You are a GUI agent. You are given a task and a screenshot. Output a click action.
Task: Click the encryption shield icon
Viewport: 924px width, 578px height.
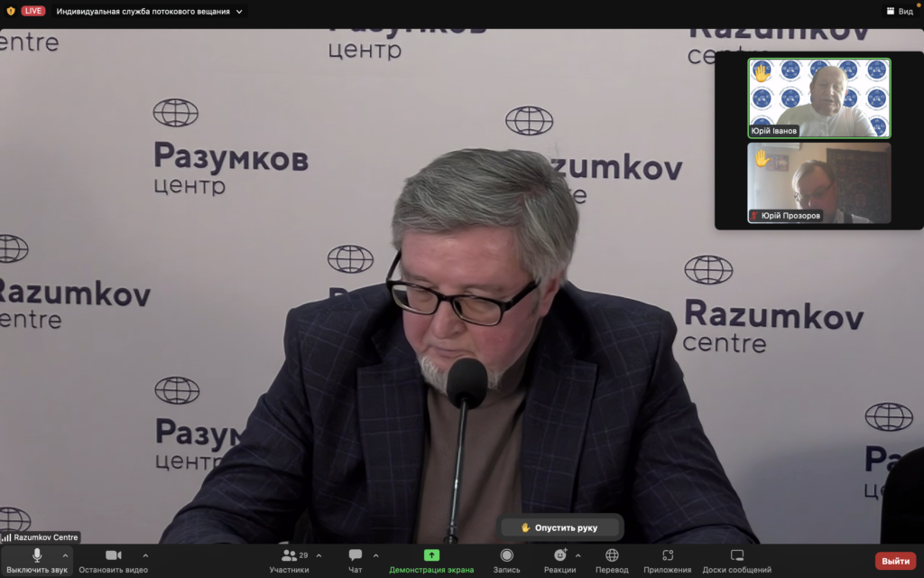11,11
